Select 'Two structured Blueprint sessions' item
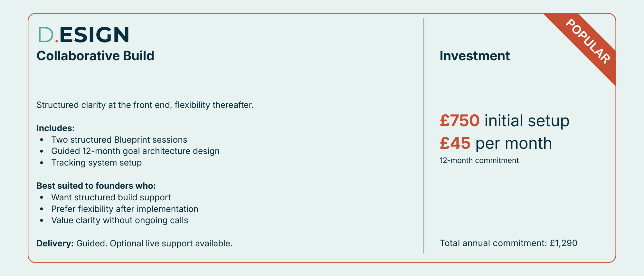The width and height of the screenshot is (644, 276). tap(119, 140)
